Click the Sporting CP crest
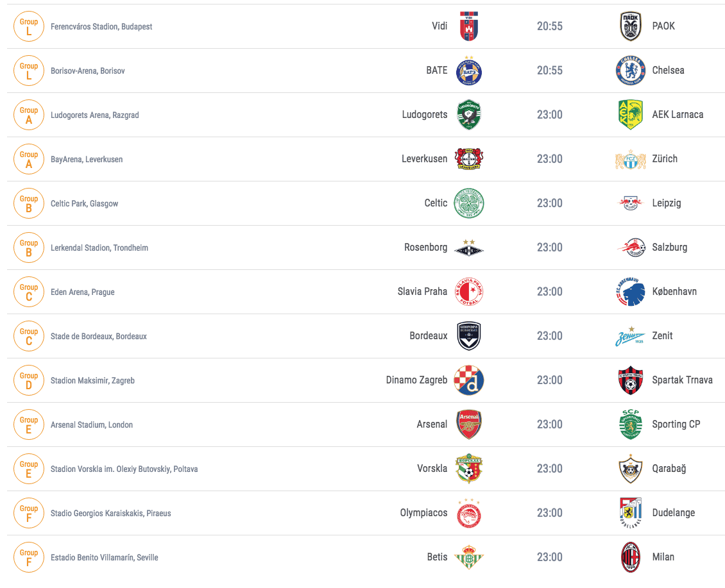 click(x=630, y=424)
